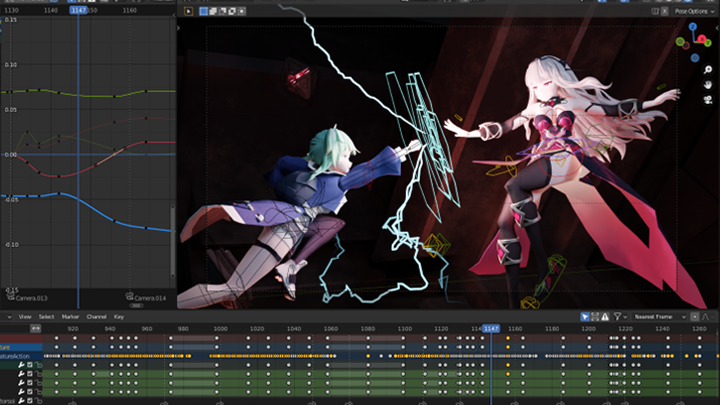Screen dimensions: 720x405
Task: Select the Camera.014 marker in graph editor
Action: click(x=146, y=298)
